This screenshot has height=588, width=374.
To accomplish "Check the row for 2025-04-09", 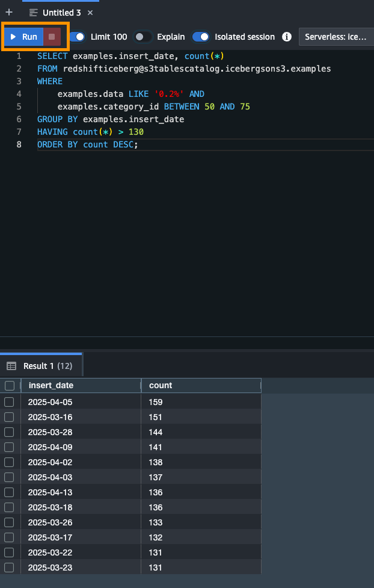I will click(9, 447).
